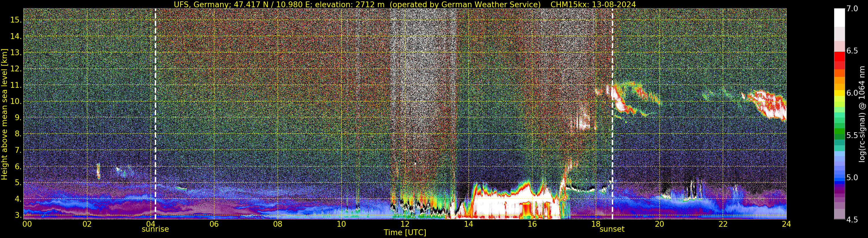Select the white dashed sunrise marker line
This screenshot has width=868, height=238.
[155, 114]
